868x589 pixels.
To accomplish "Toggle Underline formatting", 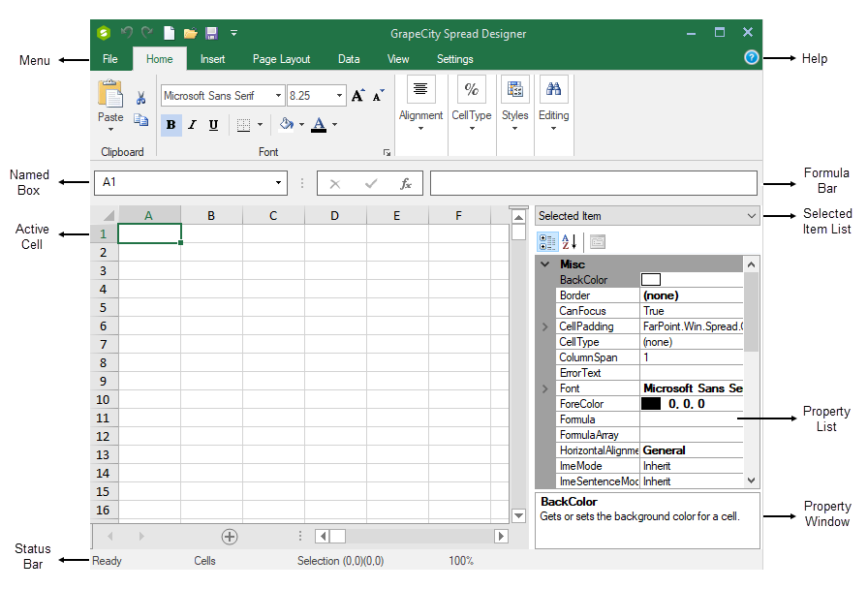I will pos(214,125).
